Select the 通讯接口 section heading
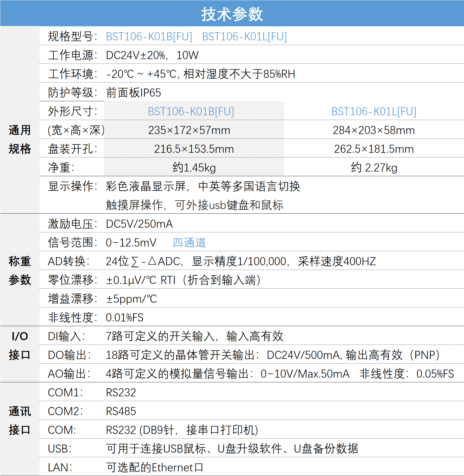This screenshot has width=464, height=476. [20, 421]
